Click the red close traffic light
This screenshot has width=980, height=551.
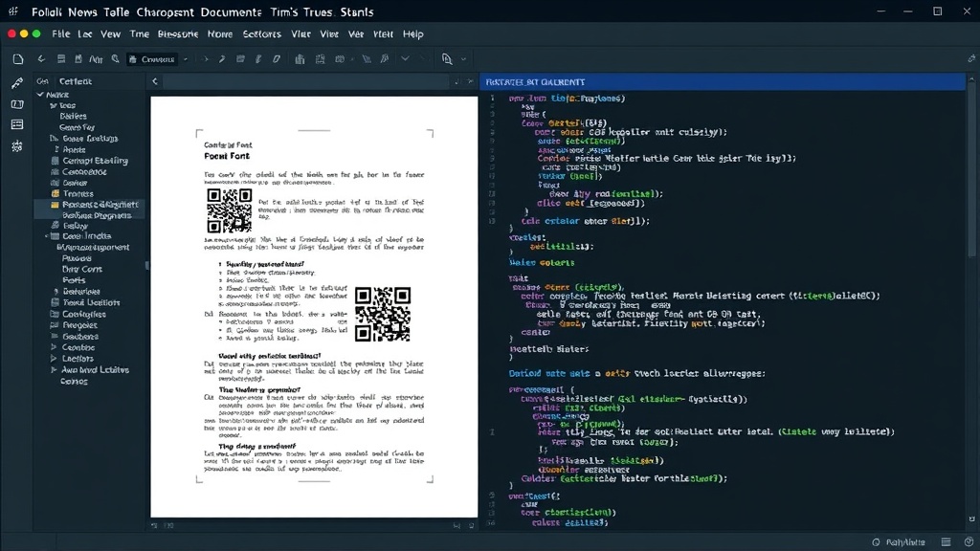pos(11,33)
